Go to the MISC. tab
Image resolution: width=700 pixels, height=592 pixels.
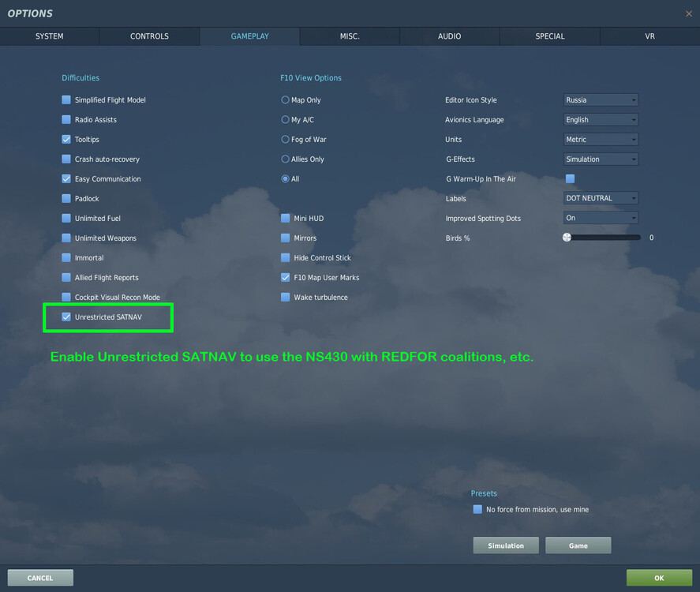(350, 36)
